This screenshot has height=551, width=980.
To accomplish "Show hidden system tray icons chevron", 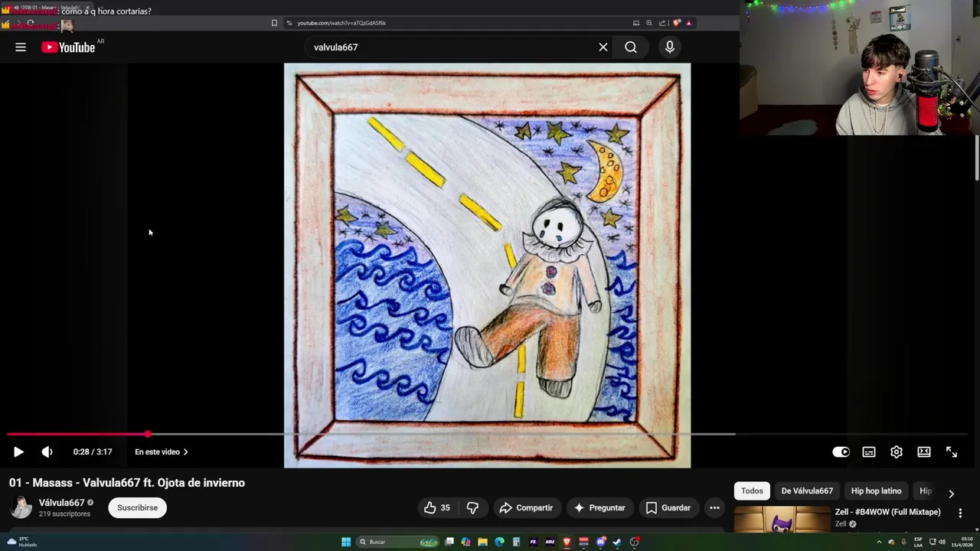I will (x=879, y=542).
